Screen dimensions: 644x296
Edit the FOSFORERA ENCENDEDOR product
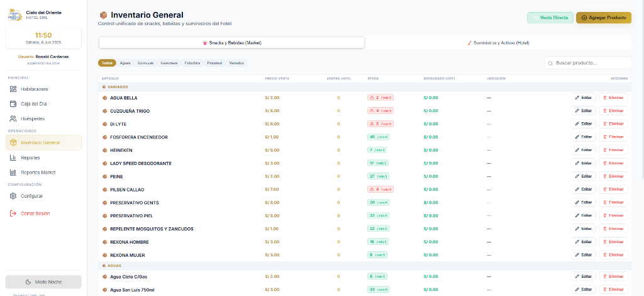point(583,137)
